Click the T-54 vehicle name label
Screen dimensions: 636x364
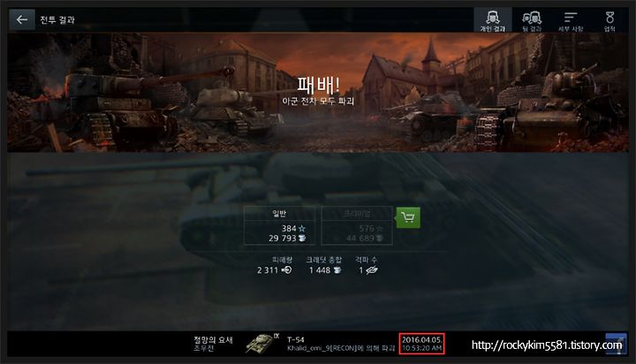pyautogui.click(x=296, y=339)
